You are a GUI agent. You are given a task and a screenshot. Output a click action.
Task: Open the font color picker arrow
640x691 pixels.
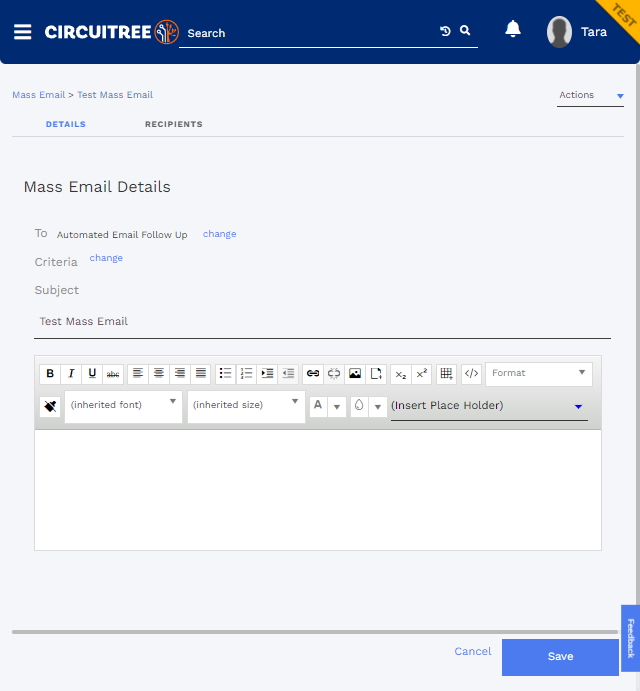(337, 407)
